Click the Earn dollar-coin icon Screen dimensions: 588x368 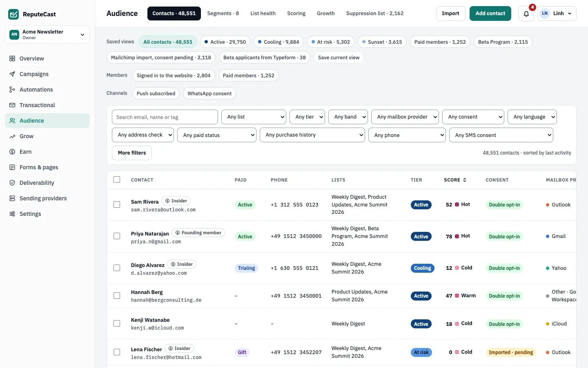12,152
